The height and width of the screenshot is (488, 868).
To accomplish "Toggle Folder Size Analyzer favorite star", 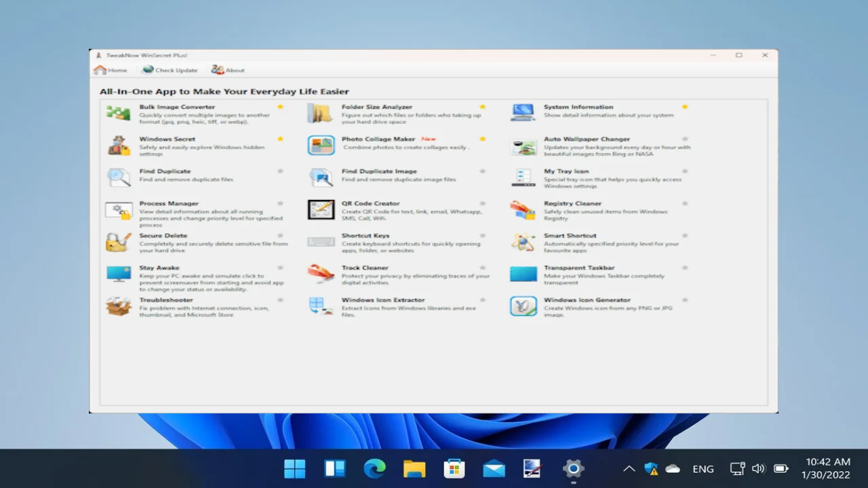I will click(x=483, y=107).
